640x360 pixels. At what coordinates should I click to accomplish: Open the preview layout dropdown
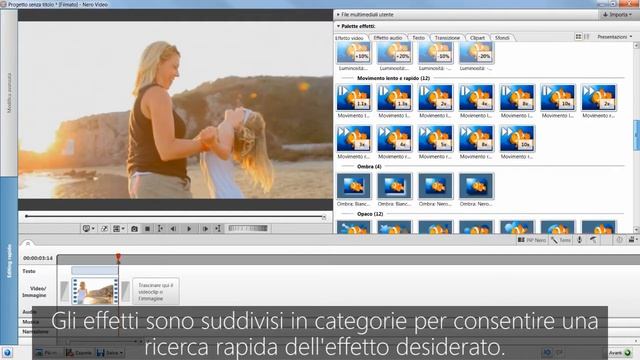tap(119, 229)
